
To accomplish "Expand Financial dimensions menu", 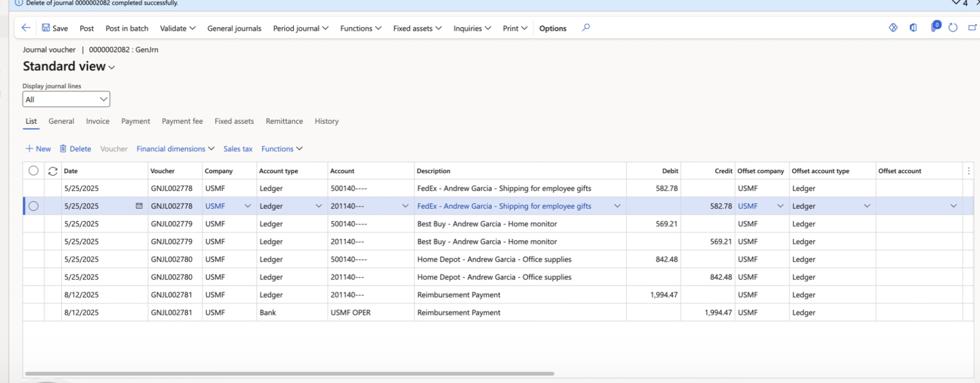I will tap(175, 149).
